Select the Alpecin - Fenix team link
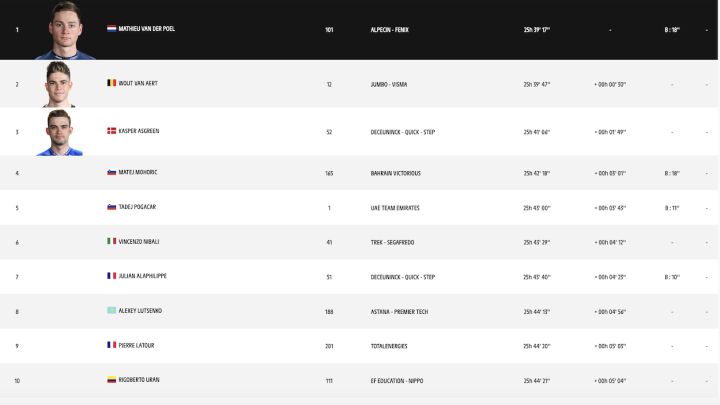The height and width of the screenshot is (405, 720). click(x=389, y=30)
